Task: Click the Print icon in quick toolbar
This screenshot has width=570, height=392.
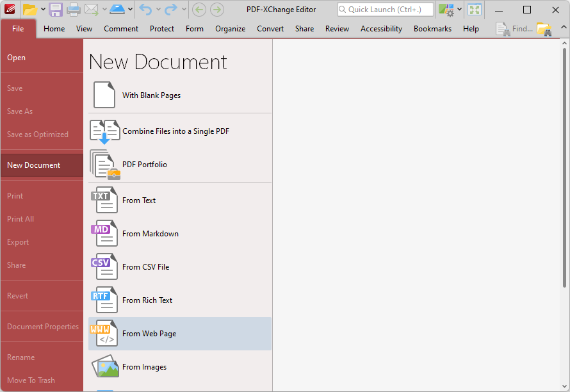Action: tap(73, 10)
